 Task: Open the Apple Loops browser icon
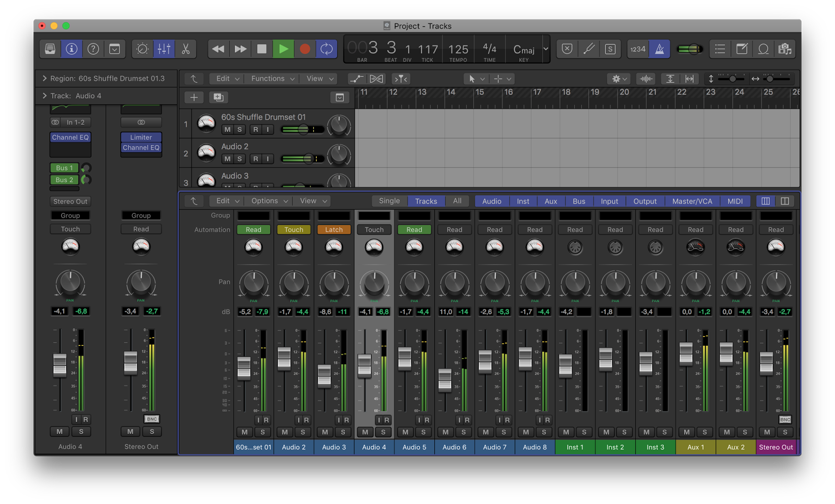pos(764,49)
